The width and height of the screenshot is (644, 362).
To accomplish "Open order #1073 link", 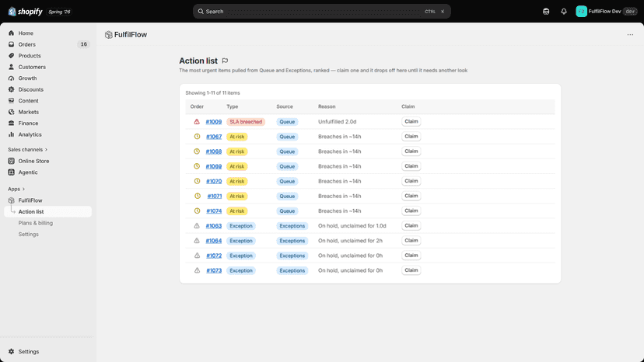I will (214, 270).
